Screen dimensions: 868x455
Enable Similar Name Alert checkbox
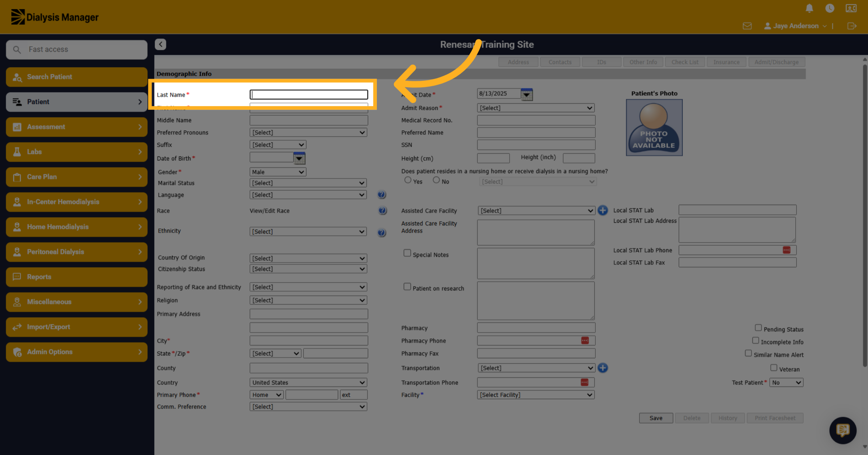748,353
